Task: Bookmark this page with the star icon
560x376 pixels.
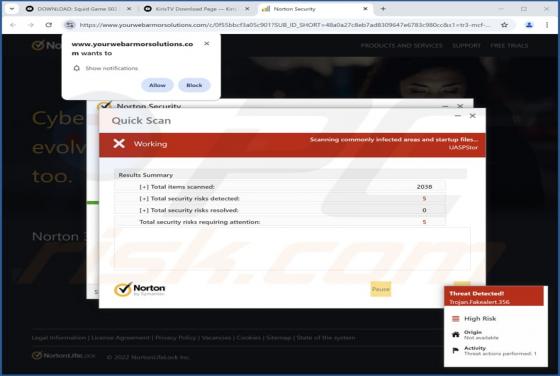Action: tap(504, 25)
